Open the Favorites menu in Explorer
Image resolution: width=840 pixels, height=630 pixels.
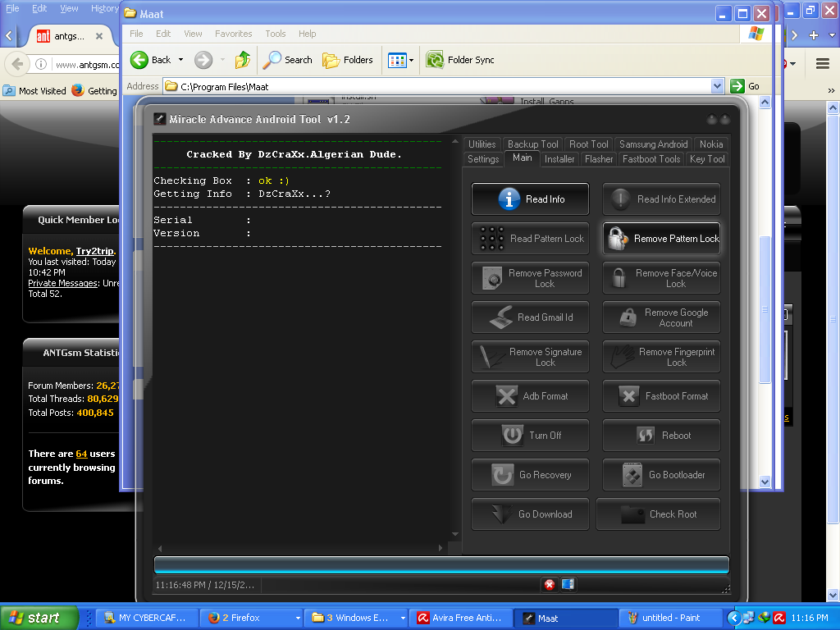click(x=233, y=34)
